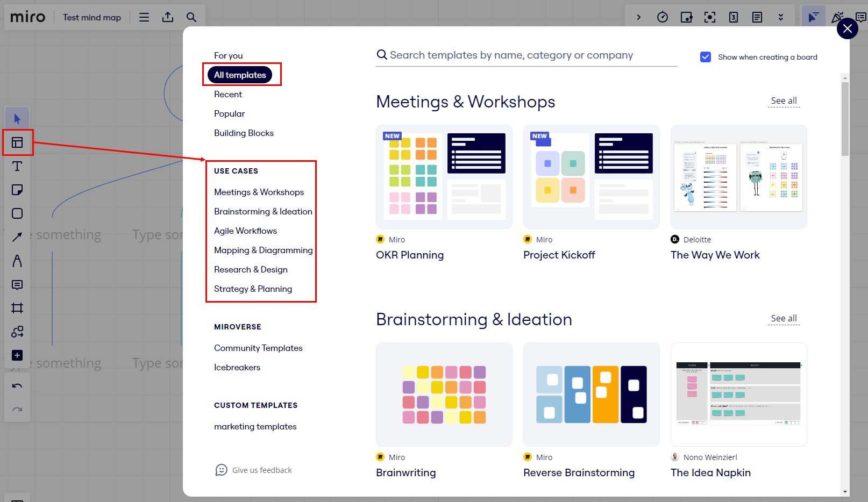The height and width of the screenshot is (502, 868).
Task: Close the template picker with X
Action: point(848,28)
